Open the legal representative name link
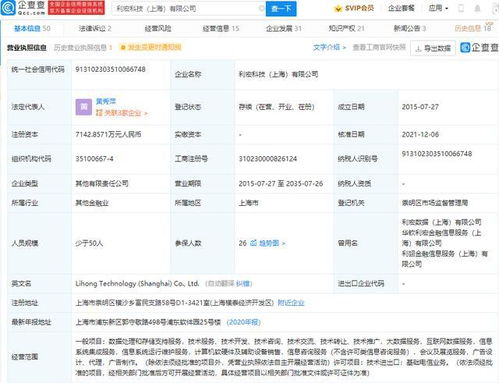This screenshot has width=499, height=383. click(x=106, y=101)
